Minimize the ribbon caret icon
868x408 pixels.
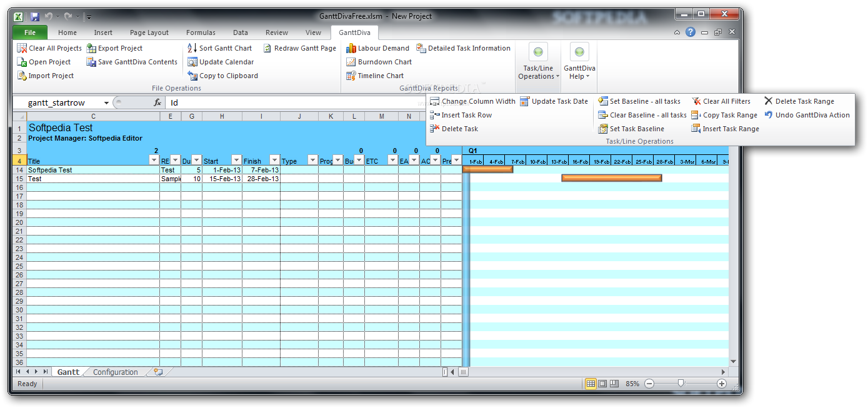[677, 32]
